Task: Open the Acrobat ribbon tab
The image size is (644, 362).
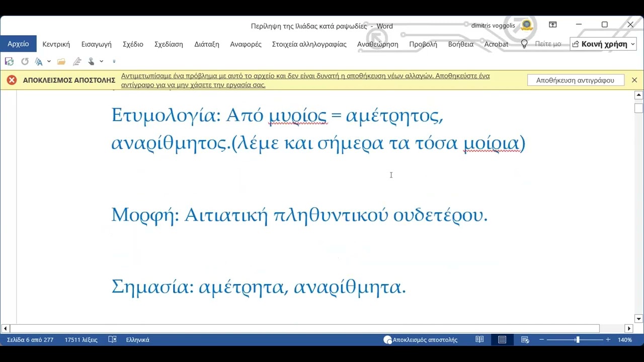Action: [496, 44]
